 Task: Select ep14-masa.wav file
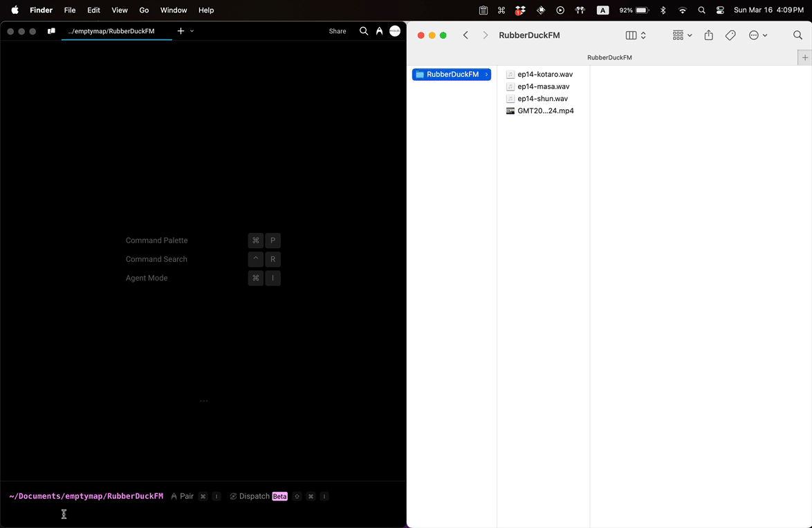click(543, 86)
